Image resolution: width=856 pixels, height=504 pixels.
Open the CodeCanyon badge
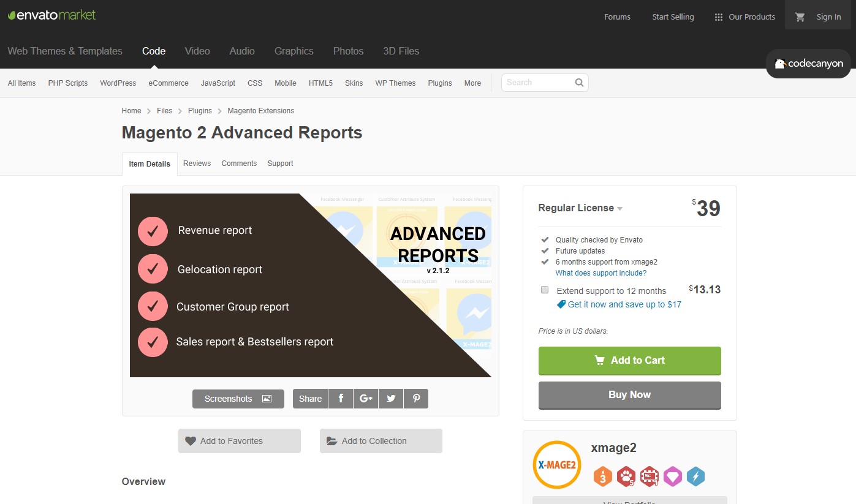[809, 64]
